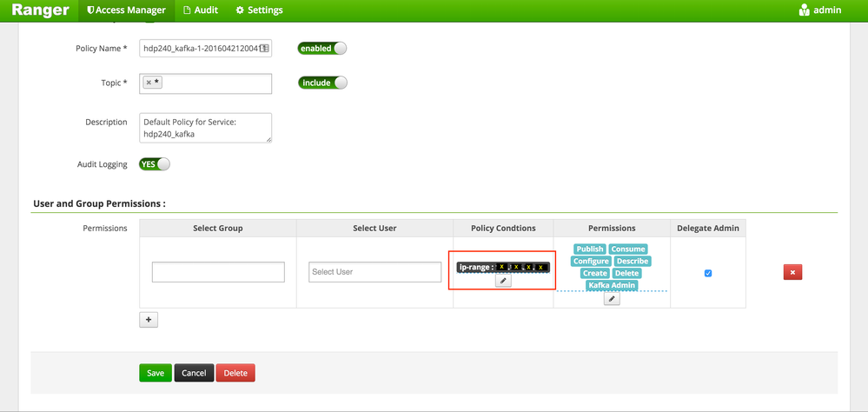Click the Configure permission tag

[591, 261]
